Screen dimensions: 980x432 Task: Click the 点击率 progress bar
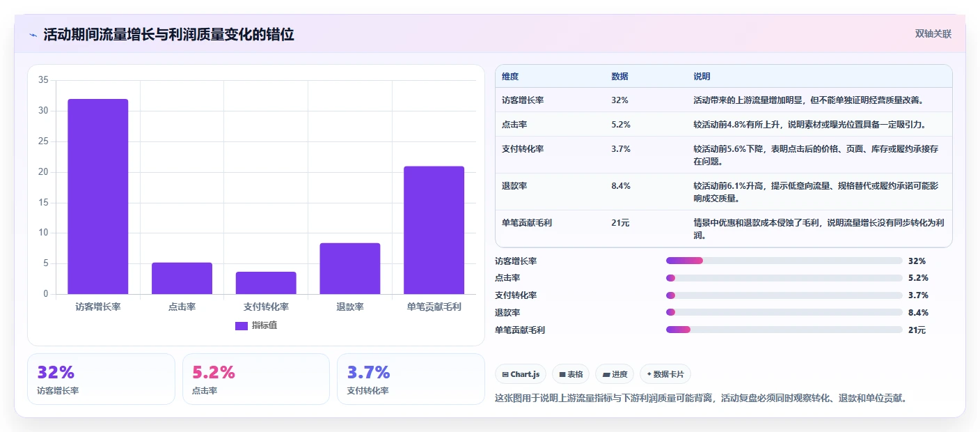point(784,278)
